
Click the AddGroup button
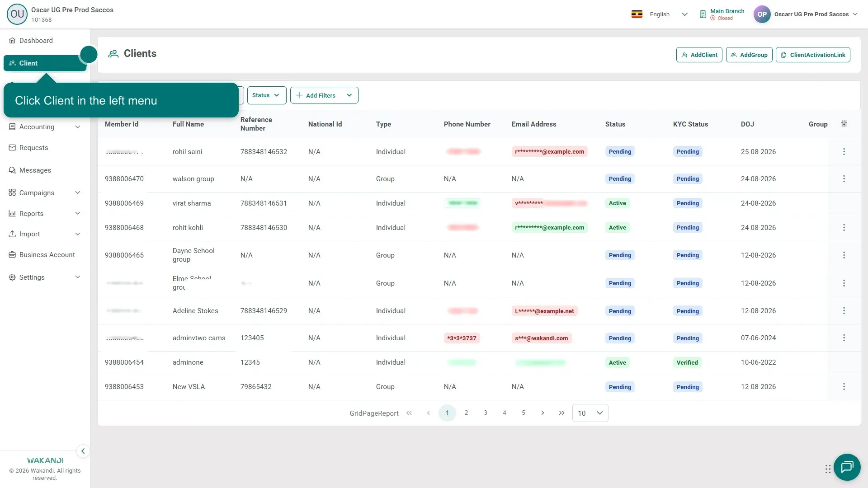749,55
